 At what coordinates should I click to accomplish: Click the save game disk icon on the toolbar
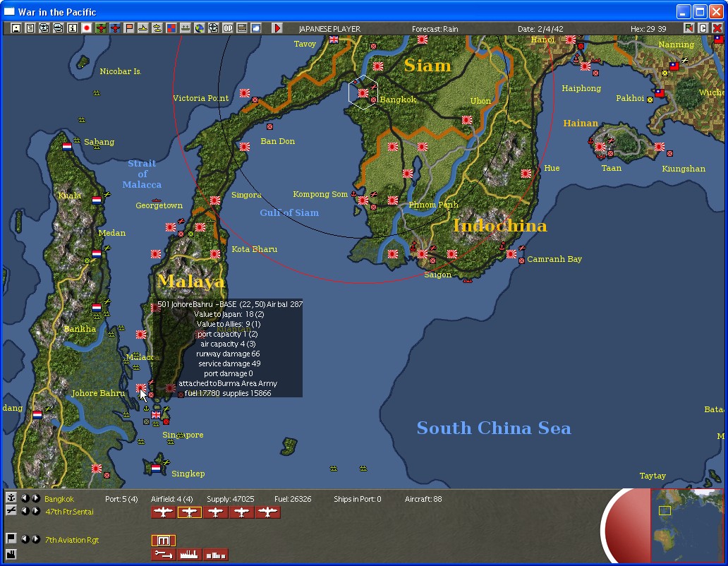click(16, 28)
